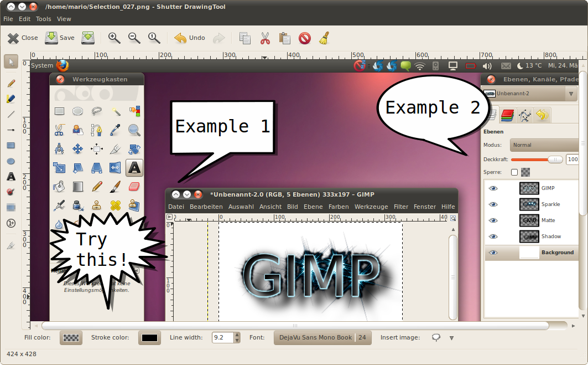Screen dimensions: 588x365
Task: Choose the arrow drawing tool
Action: (x=11, y=130)
